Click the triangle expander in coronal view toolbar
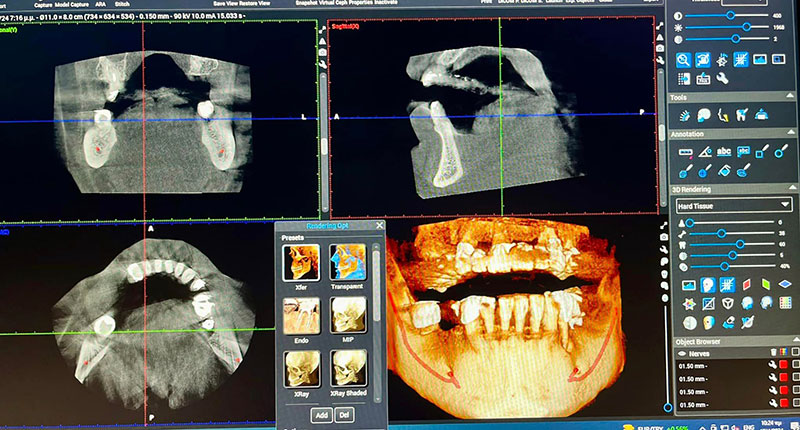Viewport: 800px width, 430px height. point(322,42)
